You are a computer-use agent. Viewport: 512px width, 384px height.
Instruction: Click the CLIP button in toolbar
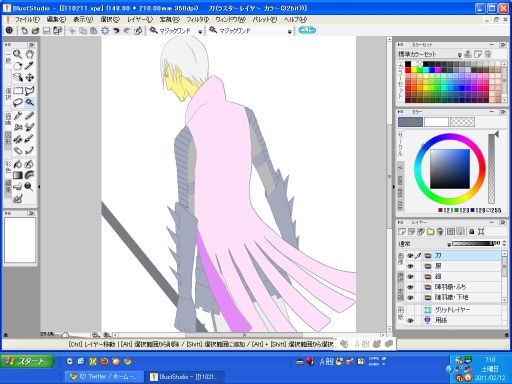[307, 31]
